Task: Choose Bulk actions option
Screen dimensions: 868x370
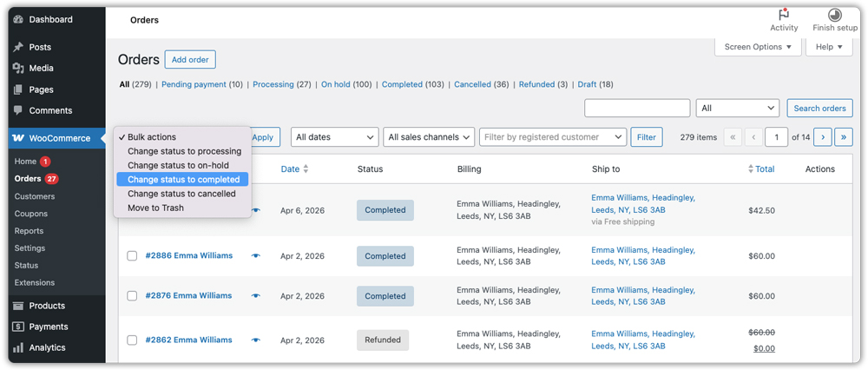Action: pos(182,137)
